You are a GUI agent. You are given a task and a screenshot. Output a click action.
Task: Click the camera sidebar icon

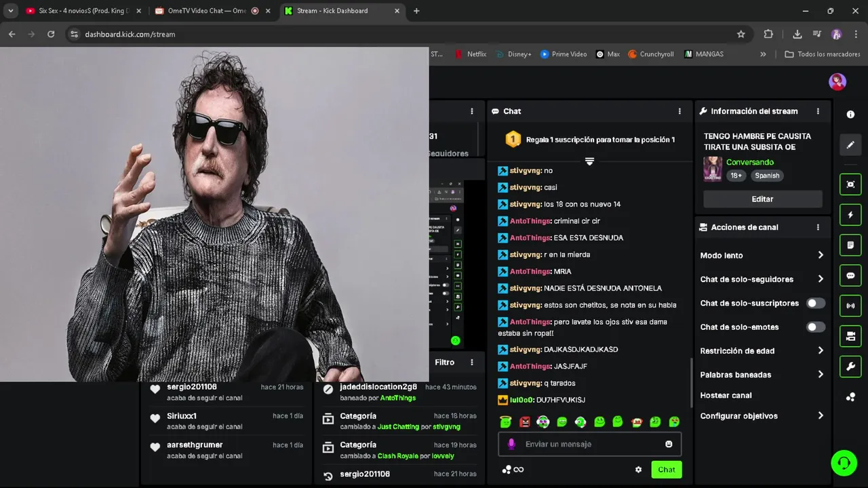click(850, 336)
